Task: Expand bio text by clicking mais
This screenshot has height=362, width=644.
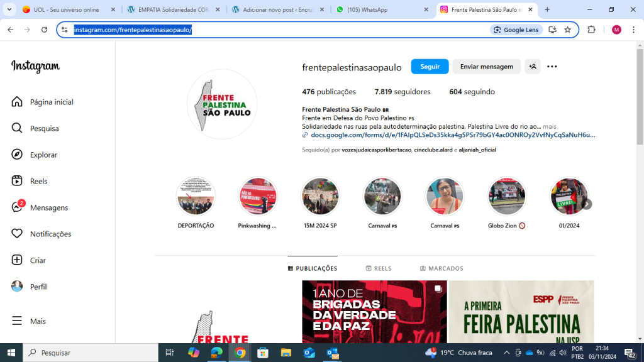Action: (x=550, y=126)
